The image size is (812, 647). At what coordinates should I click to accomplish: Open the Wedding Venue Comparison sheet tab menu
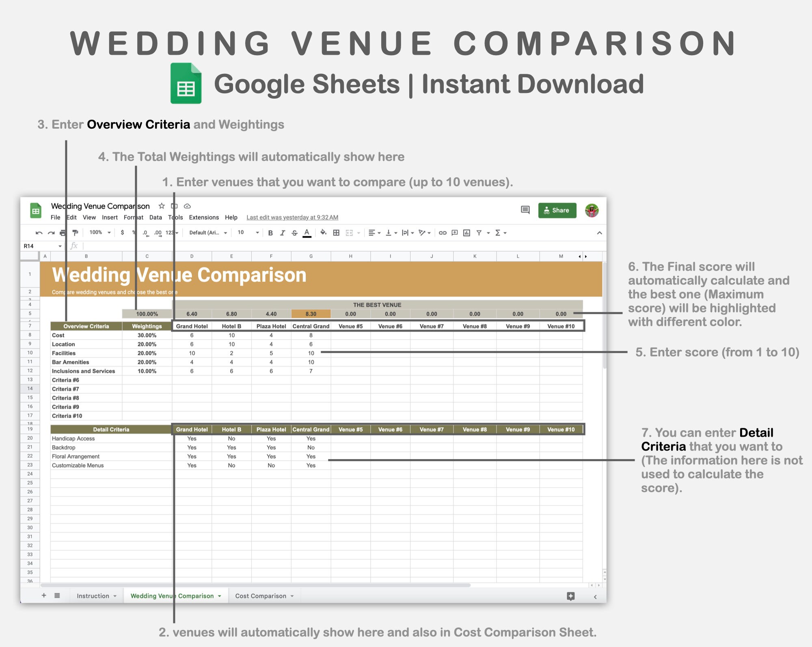(220, 595)
